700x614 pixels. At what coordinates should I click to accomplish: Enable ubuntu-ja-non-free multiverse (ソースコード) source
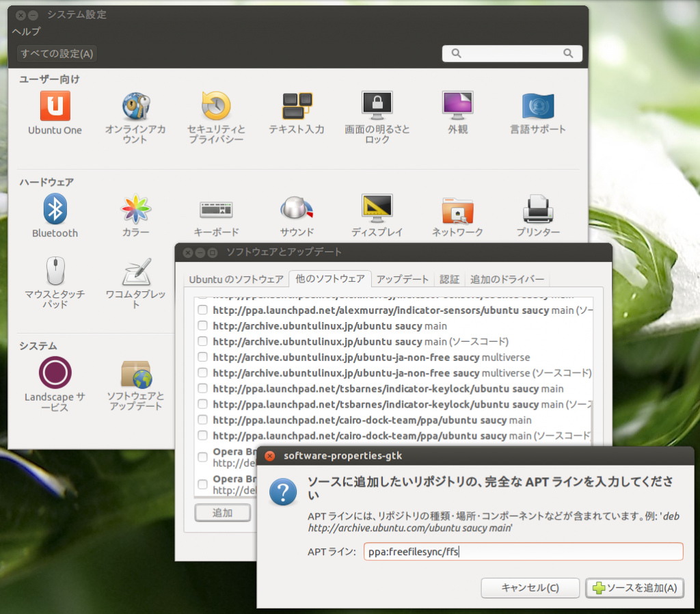pos(202,373)
